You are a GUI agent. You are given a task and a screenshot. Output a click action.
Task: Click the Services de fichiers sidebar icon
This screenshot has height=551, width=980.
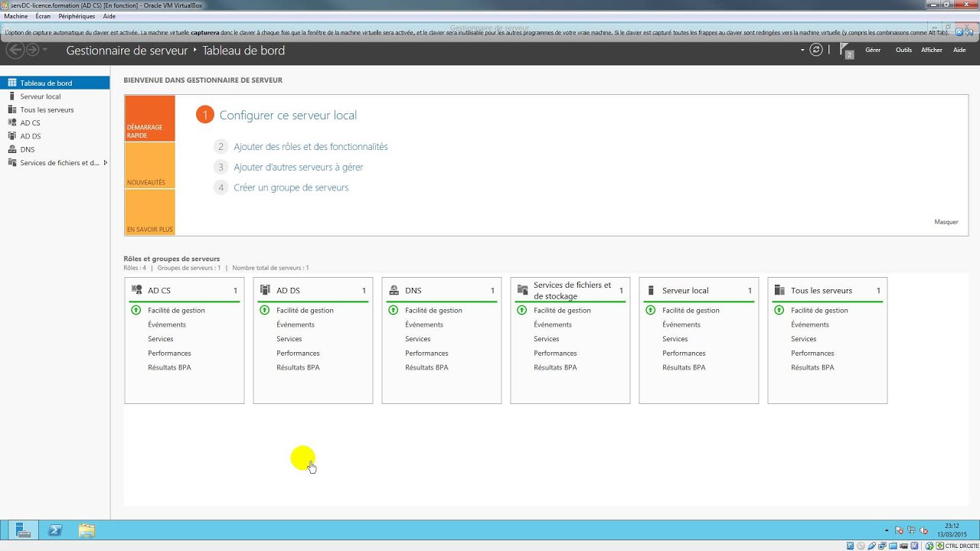(x=12, y=162)
